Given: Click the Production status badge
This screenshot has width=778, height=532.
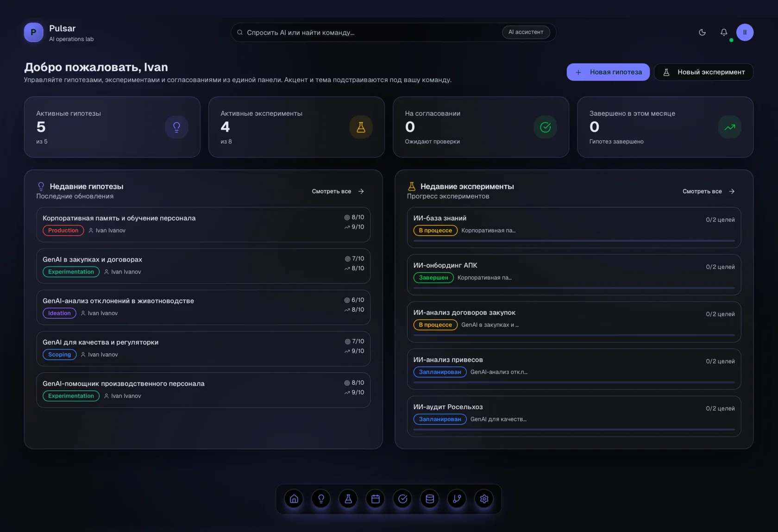Looking at the screenshot, I should tap(63, 230).
